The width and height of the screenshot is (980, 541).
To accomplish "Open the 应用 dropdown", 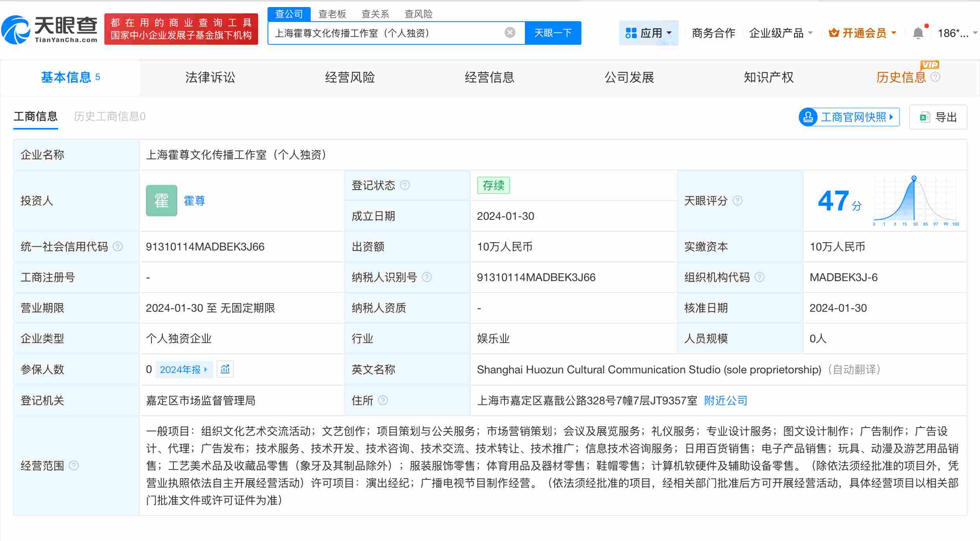I will (x=649, y=33).
